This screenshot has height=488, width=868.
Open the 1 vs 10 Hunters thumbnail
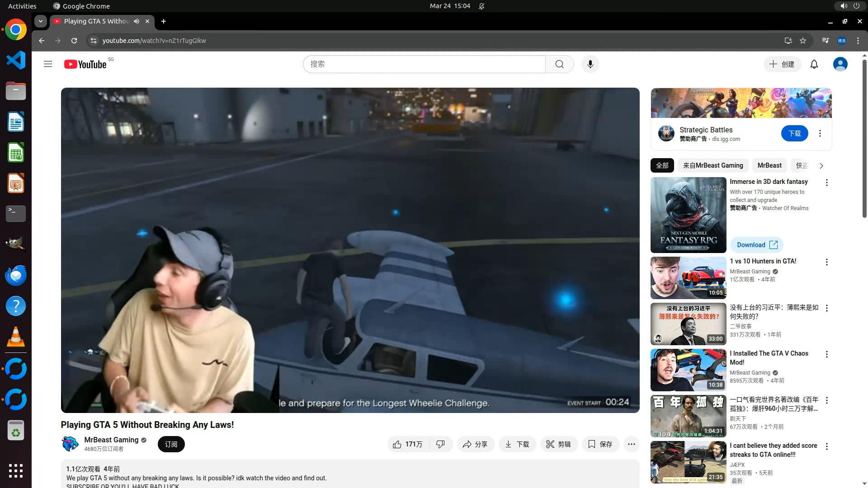(688, 278)
